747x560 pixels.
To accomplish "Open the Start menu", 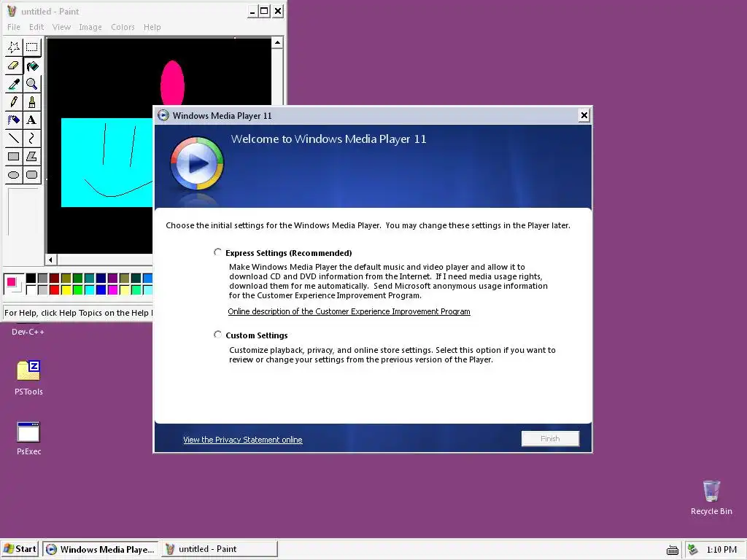I will point(20,549).
